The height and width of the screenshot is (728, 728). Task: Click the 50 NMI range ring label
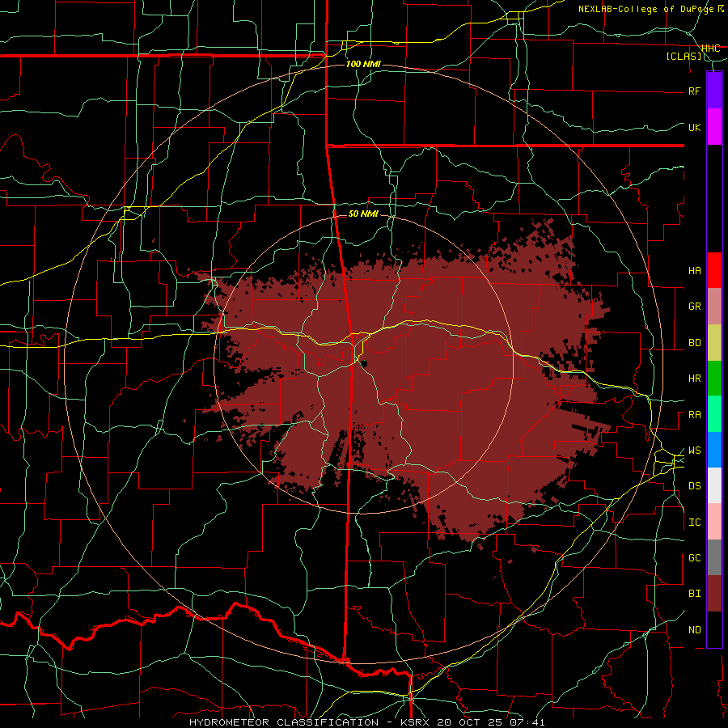point(363,214)
